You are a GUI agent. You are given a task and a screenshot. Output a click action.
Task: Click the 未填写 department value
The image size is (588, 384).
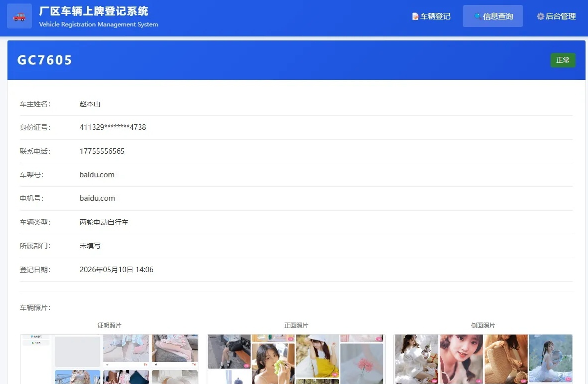click(90, 246)
